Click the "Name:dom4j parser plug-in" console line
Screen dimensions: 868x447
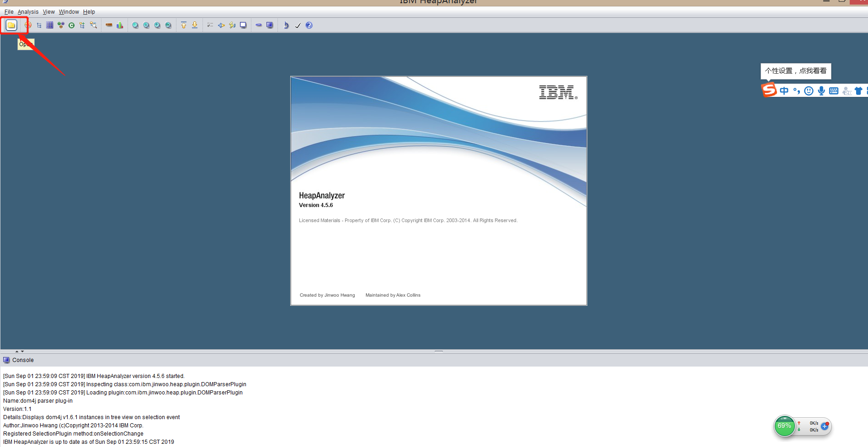pos(38,401)
